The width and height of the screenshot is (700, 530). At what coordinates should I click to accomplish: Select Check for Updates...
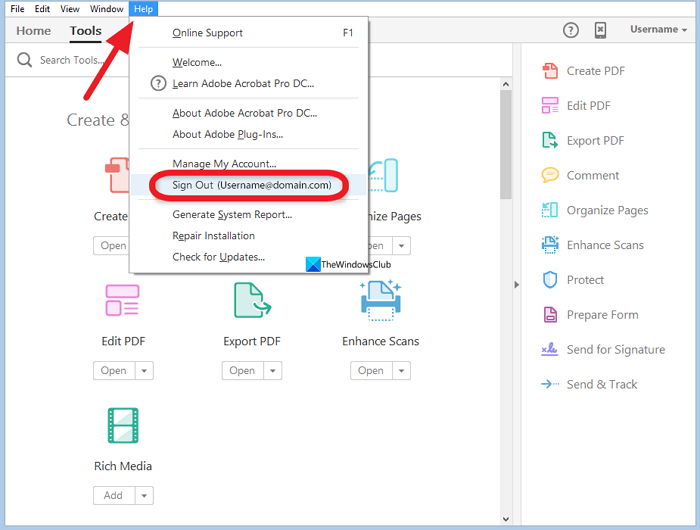[x=249, y=257]
